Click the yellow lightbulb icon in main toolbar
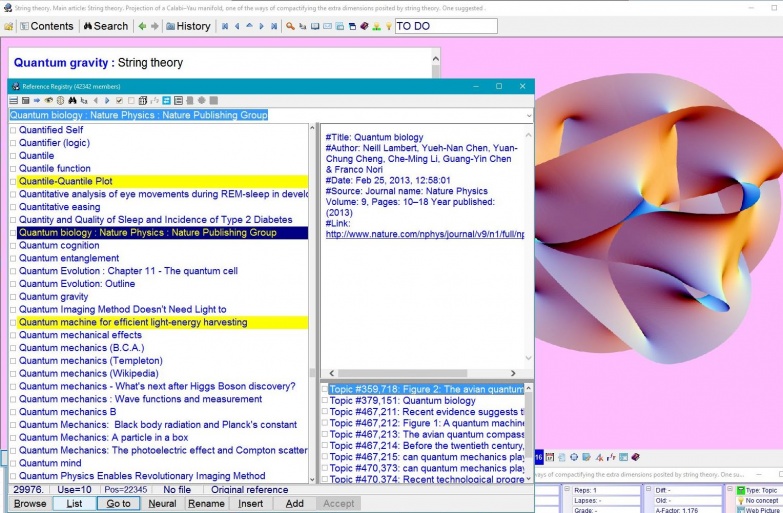Screen dimensions: 783x513 (x=388, y=26)
